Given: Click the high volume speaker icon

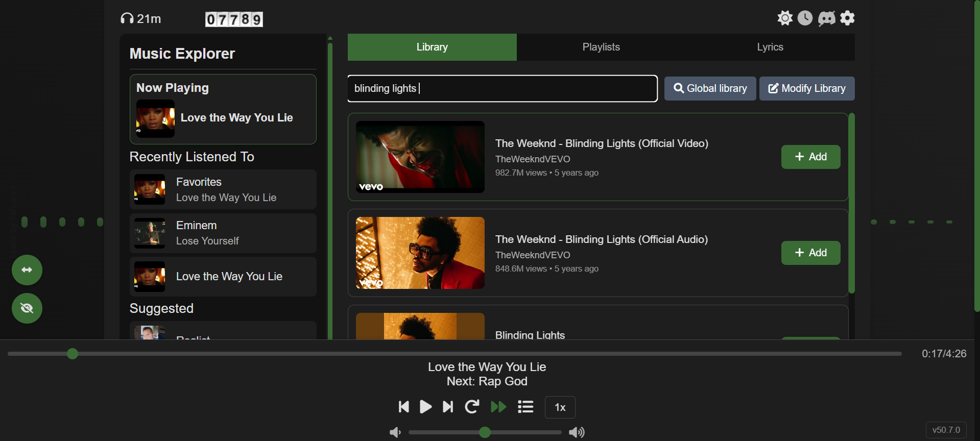Looking at the screenshot, I should click(577, 432).
